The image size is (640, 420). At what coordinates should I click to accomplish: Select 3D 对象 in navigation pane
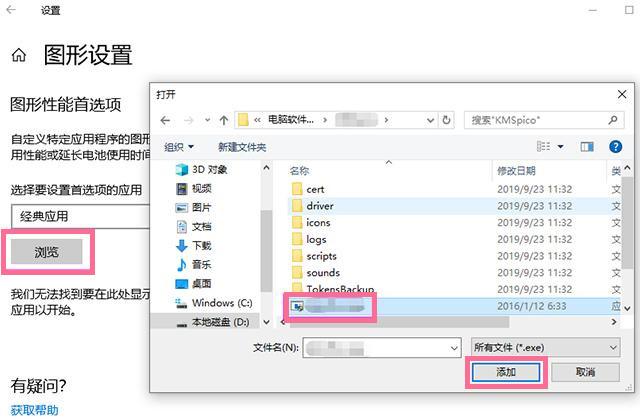[x=201, y=169]
